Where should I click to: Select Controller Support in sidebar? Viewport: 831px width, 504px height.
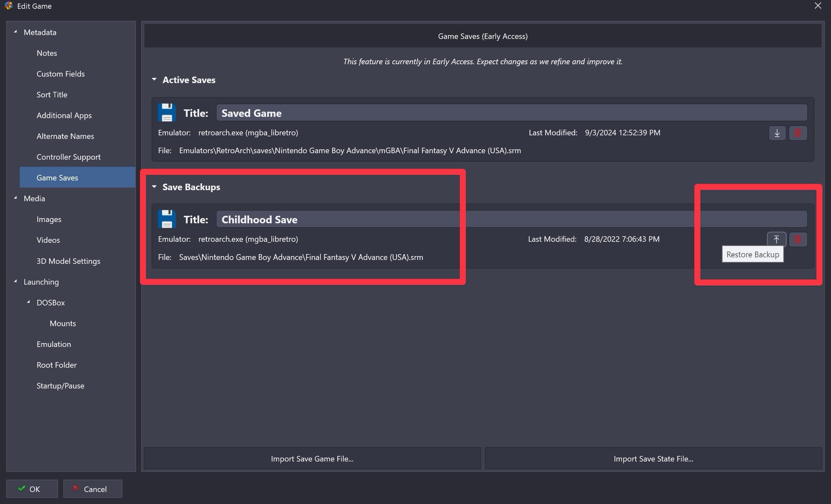click(68, 157)
